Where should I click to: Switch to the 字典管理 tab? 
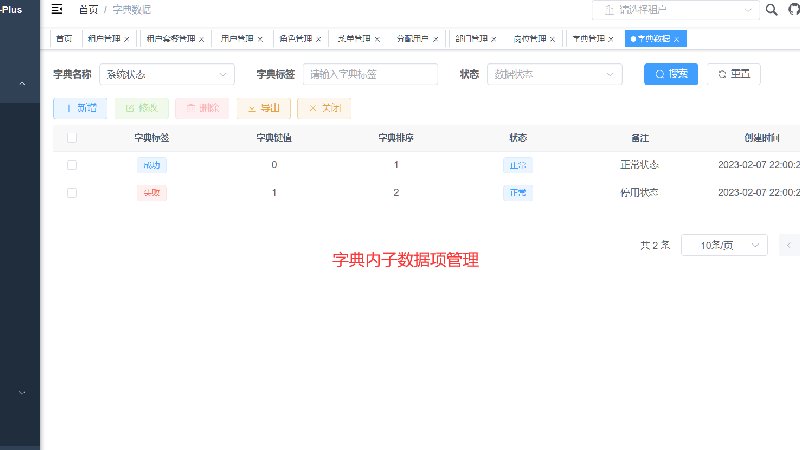click(x=588, y=39)
